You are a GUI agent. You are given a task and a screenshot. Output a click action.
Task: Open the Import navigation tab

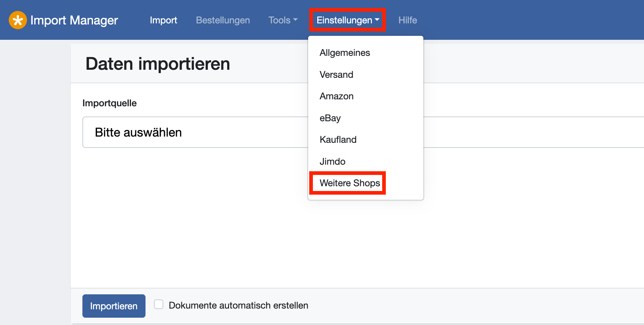[163, 20]
